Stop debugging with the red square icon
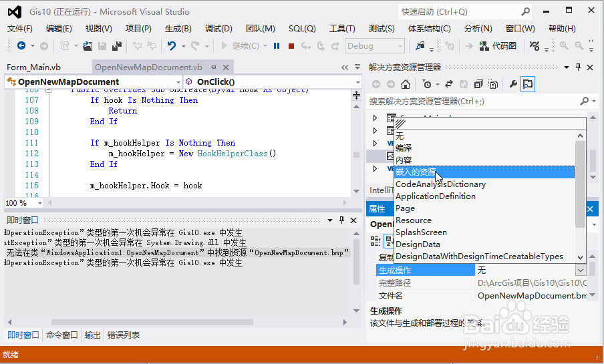Screen dimensions: 604x364 [x=291, y=46]
